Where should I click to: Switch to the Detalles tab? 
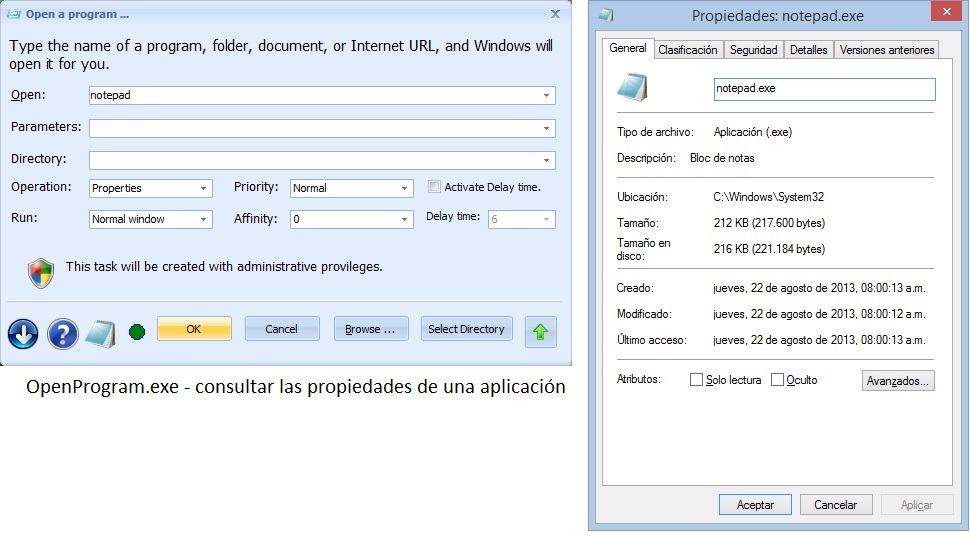pyautogui.click(x=809, y=50)
